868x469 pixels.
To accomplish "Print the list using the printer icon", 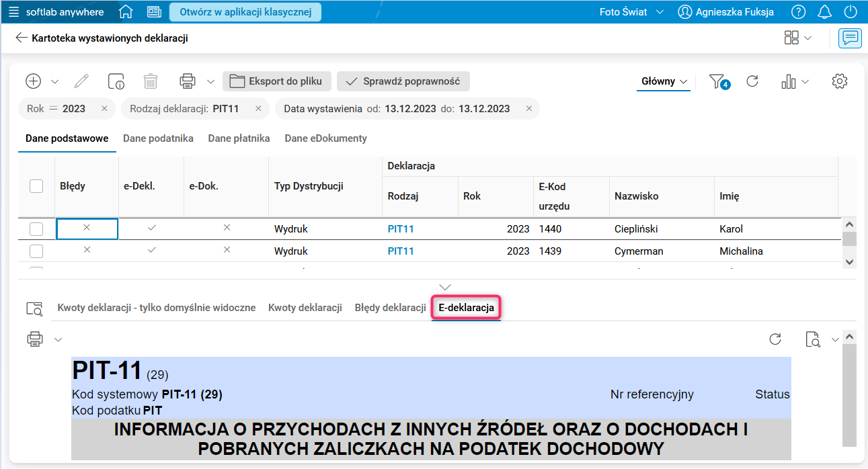I will point(188,81).
